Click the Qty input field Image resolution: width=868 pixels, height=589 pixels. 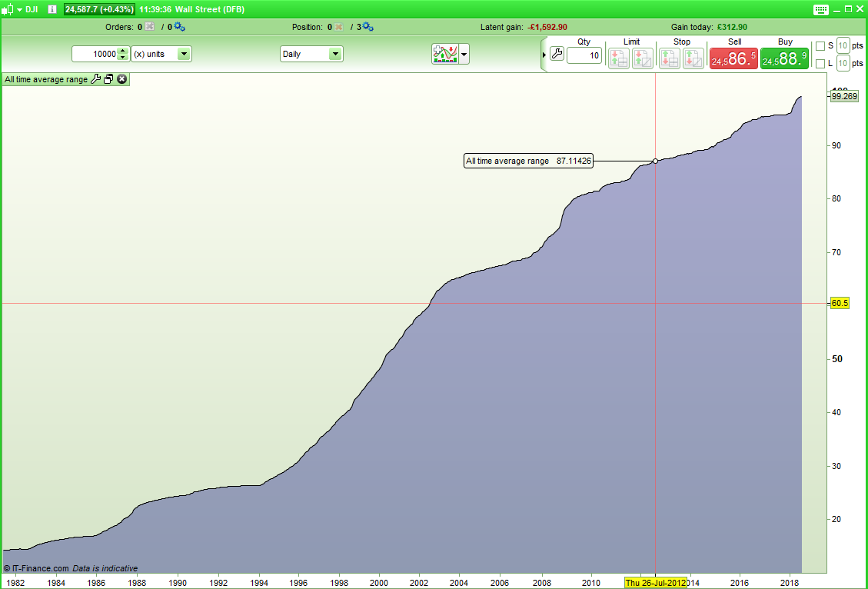coord(584,55)
